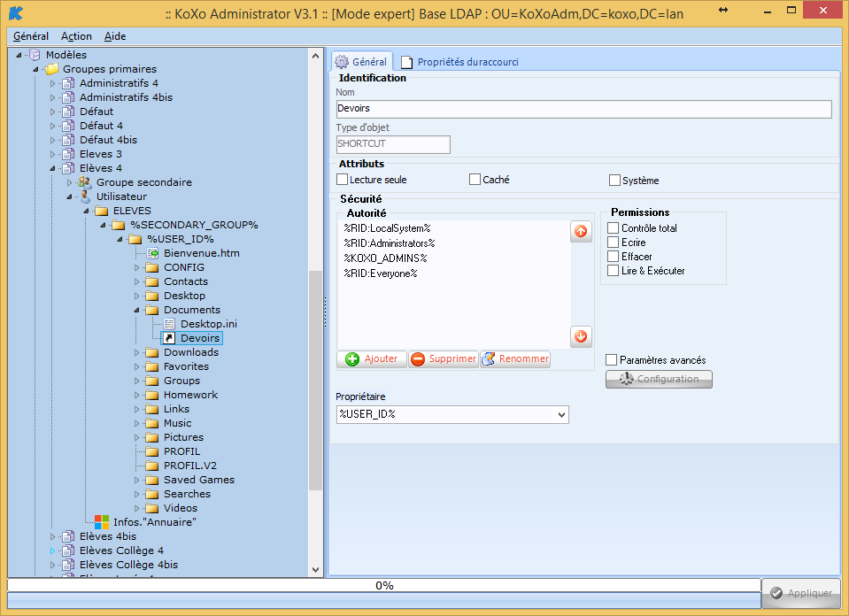Click the Modèles root node icon

tap(35, 55)
